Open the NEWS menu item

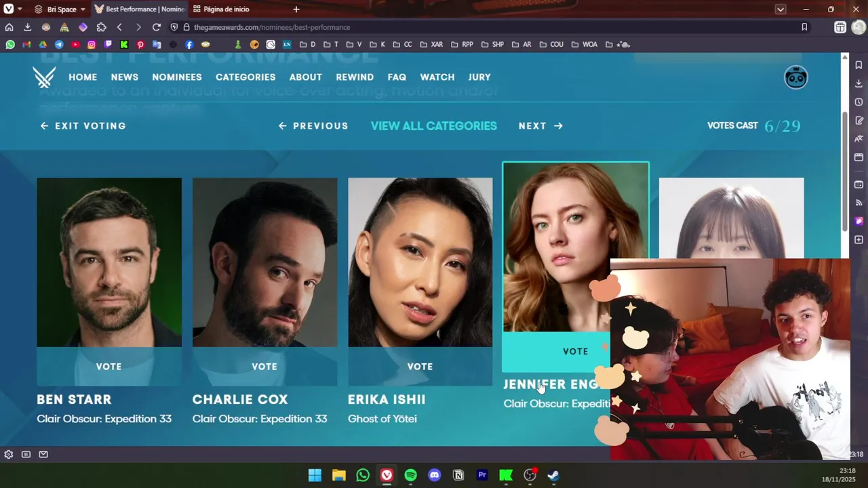point(125,77)
